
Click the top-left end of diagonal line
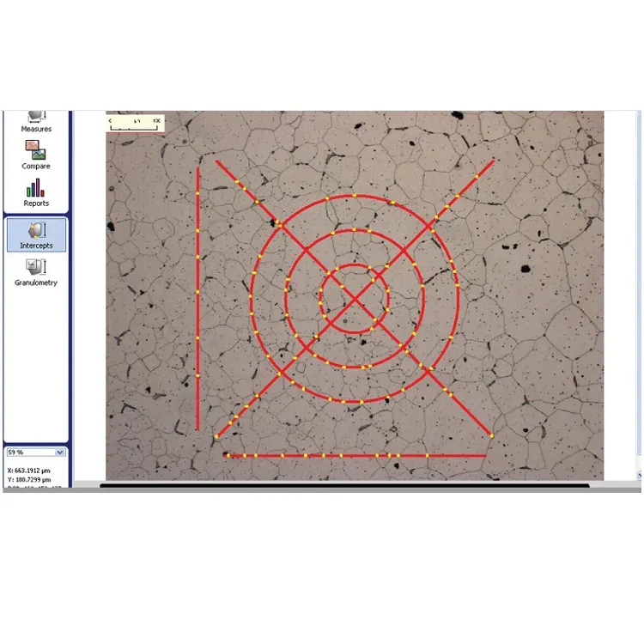tap(216, 161)
